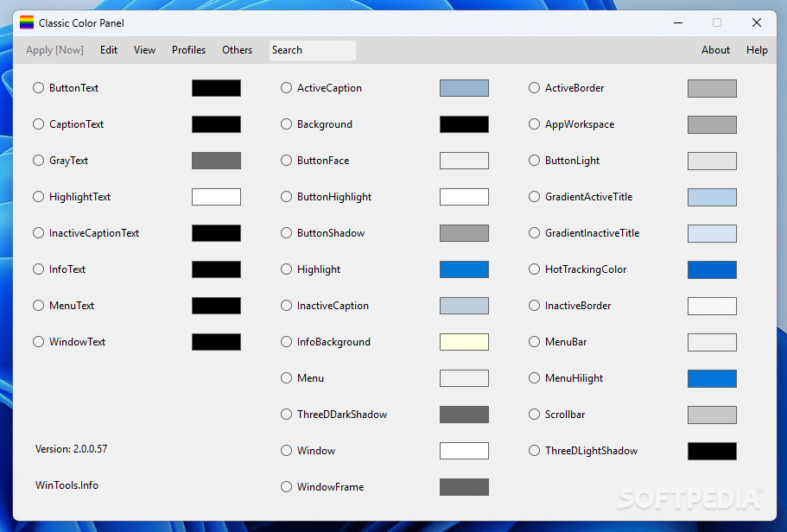Select the ThreeDLightShadow radio button

[x=534, y=451]
